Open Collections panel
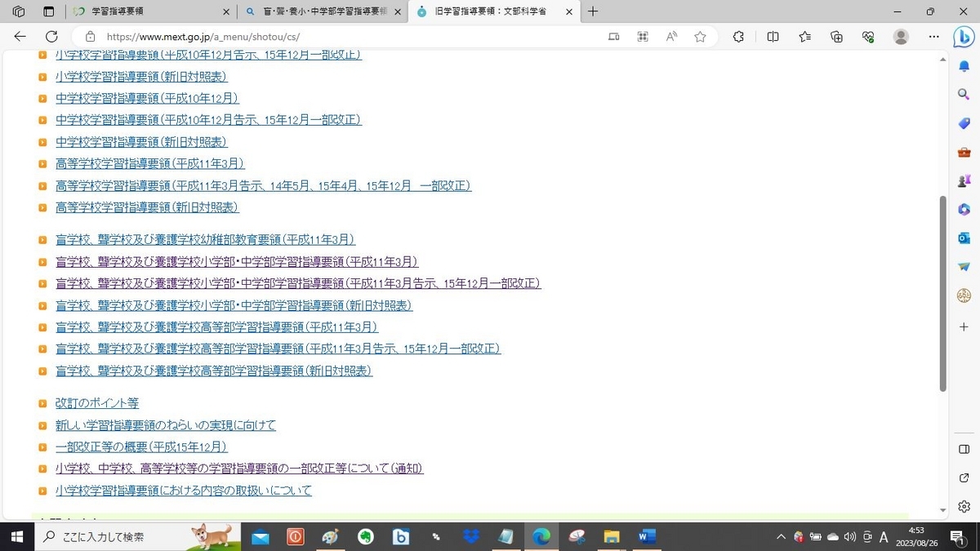The height and width of the screenshot is (551, 980). tap(836, 37)
